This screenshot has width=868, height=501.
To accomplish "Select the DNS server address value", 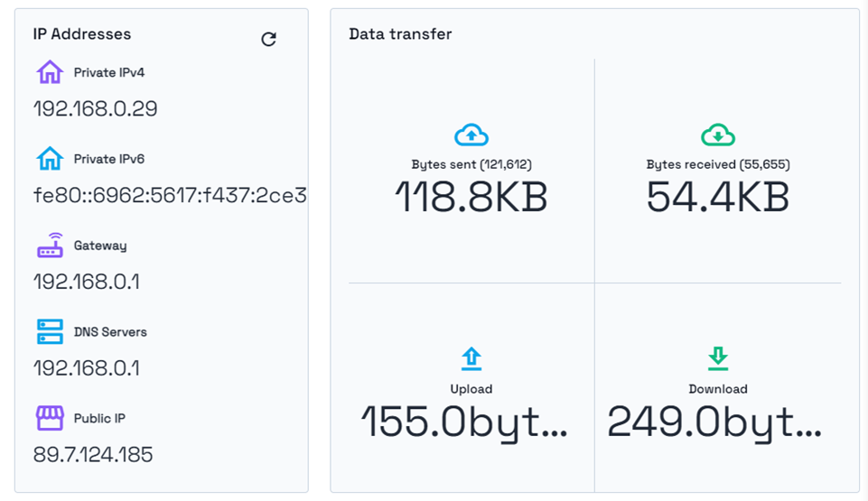I will coord(87,368).
